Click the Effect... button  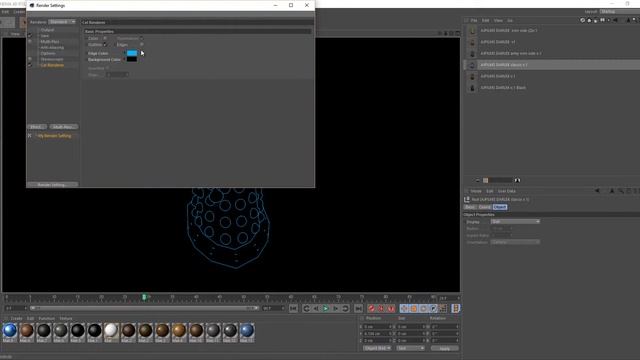pos(37,127)
